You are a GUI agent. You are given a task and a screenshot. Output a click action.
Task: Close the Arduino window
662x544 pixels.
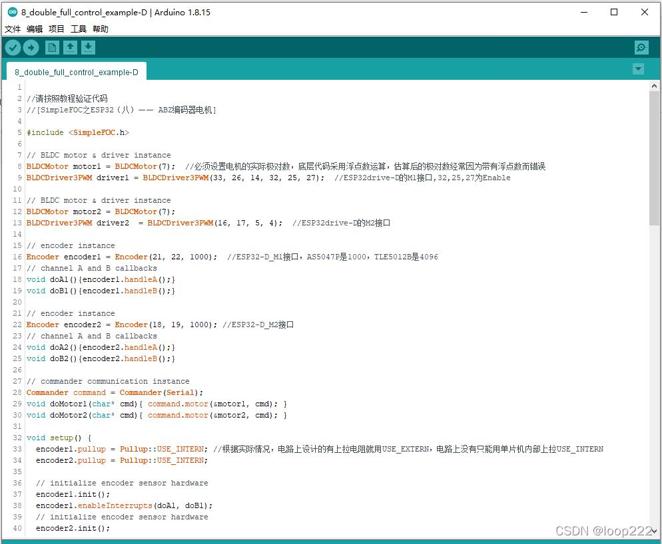(x=645, y=12)
